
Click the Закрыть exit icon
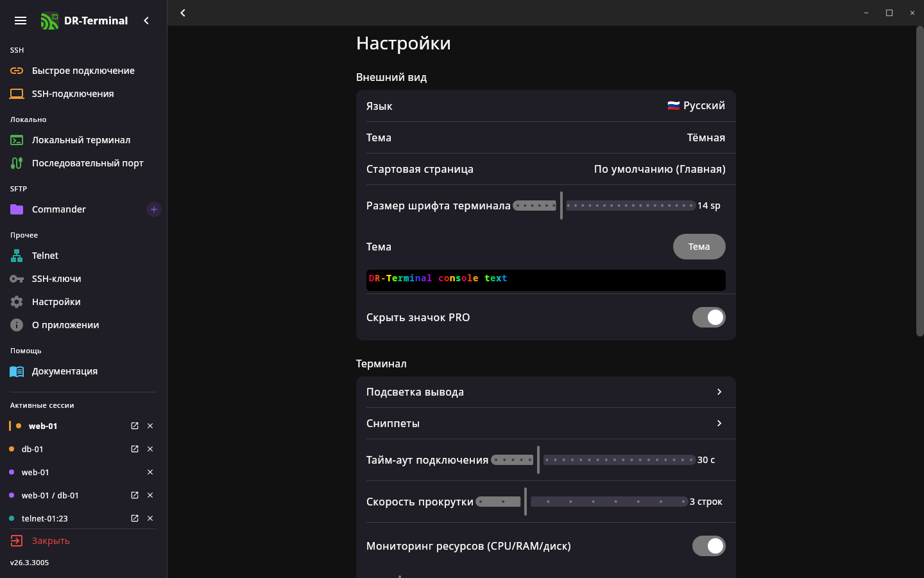click(17, 541)
